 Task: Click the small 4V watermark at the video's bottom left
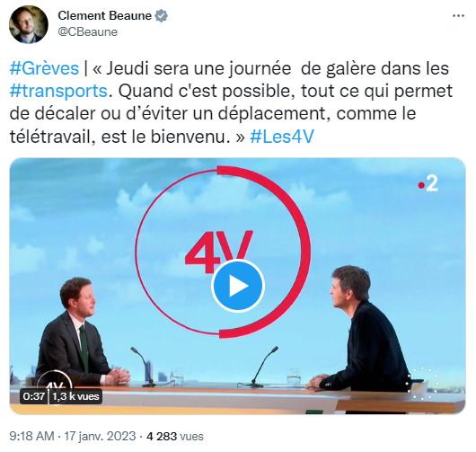[55, 384]
